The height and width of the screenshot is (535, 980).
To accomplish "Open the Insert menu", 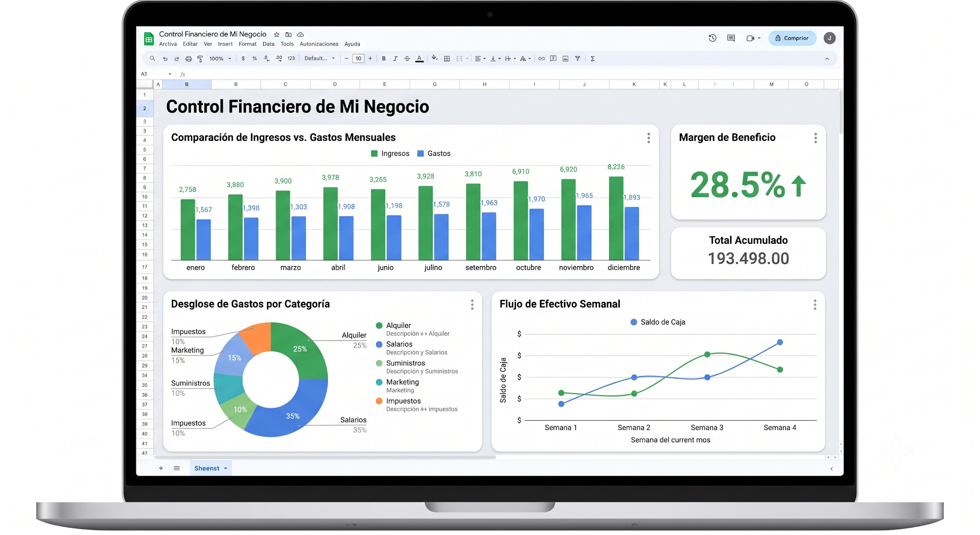I will point(225,44).
